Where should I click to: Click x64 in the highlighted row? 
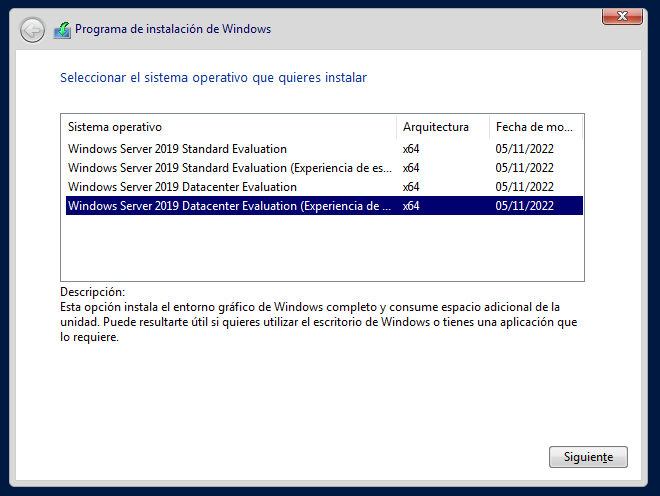[411, 205]
